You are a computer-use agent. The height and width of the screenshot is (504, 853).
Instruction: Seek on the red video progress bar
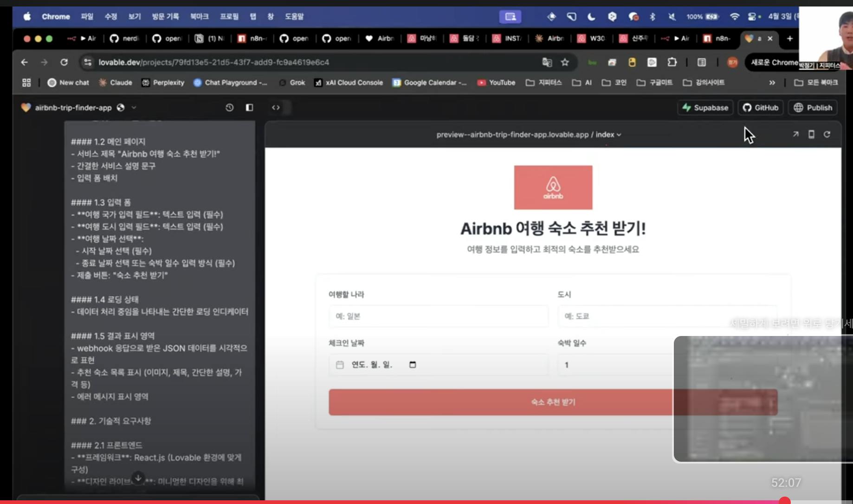click(x=426, y=502)
